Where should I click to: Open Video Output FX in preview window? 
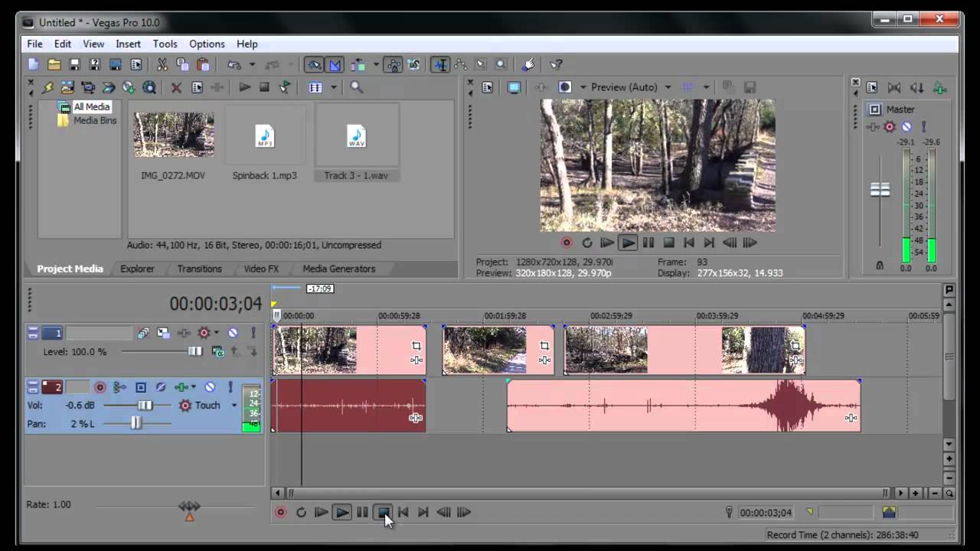[541, 87]
